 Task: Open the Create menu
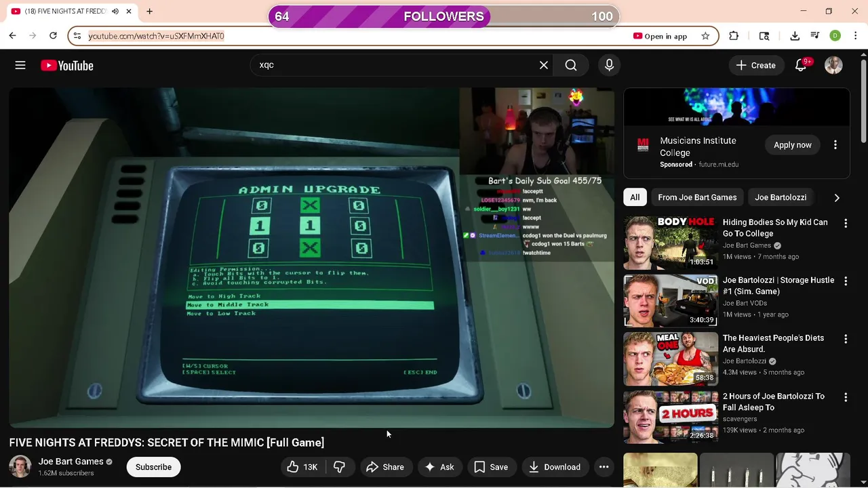756,65
